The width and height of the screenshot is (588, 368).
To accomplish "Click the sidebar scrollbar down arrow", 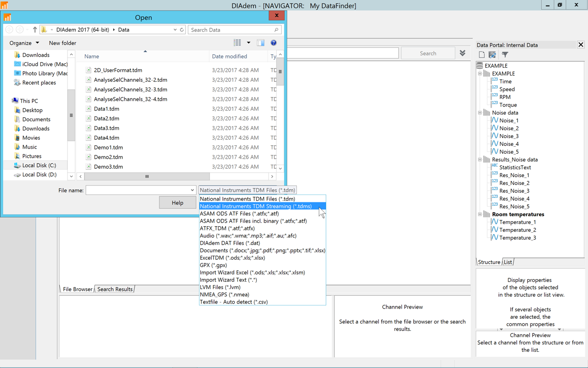I will click(x=71, y=176).
